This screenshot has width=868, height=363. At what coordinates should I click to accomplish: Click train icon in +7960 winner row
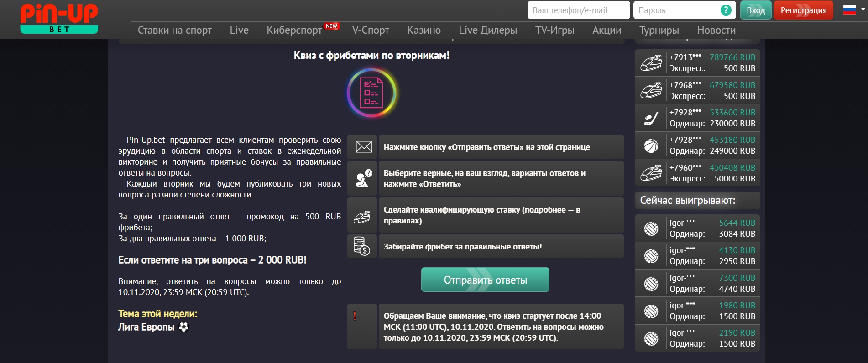point(651,173)
